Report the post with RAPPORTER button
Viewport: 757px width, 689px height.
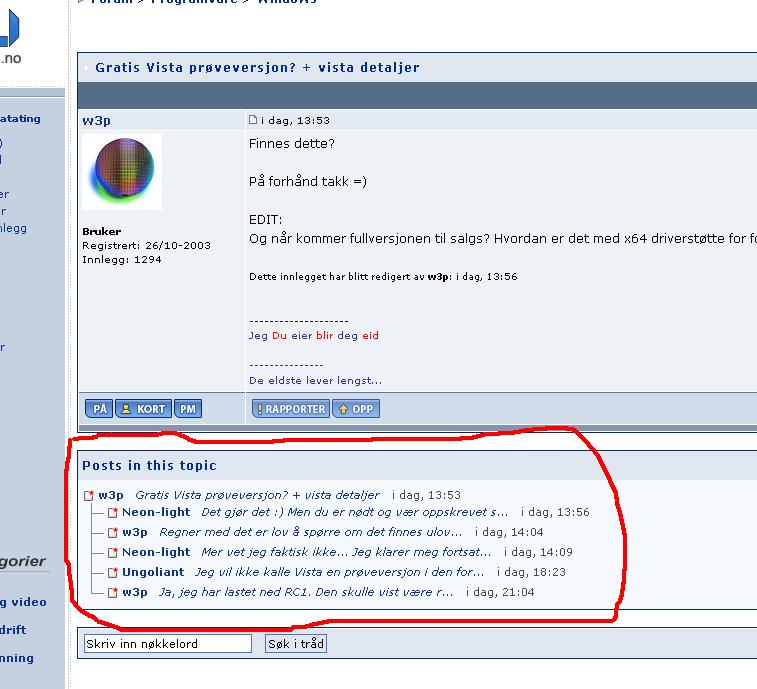coord(291,409)
